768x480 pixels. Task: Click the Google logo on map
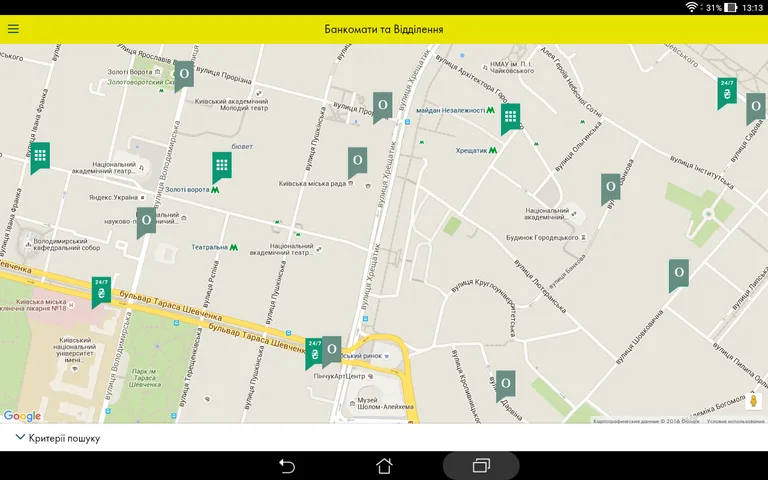coord(22,416)
